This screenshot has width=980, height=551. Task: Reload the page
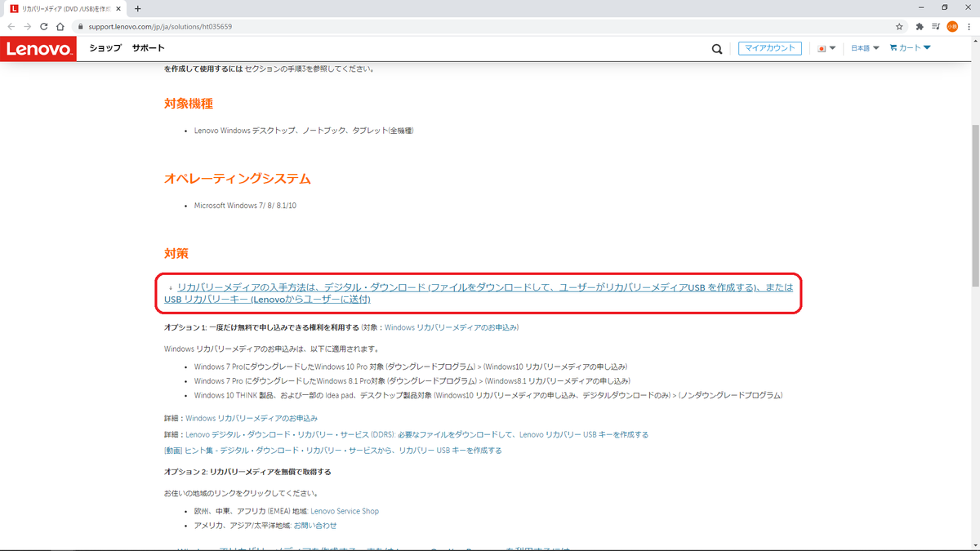point(44,26)
